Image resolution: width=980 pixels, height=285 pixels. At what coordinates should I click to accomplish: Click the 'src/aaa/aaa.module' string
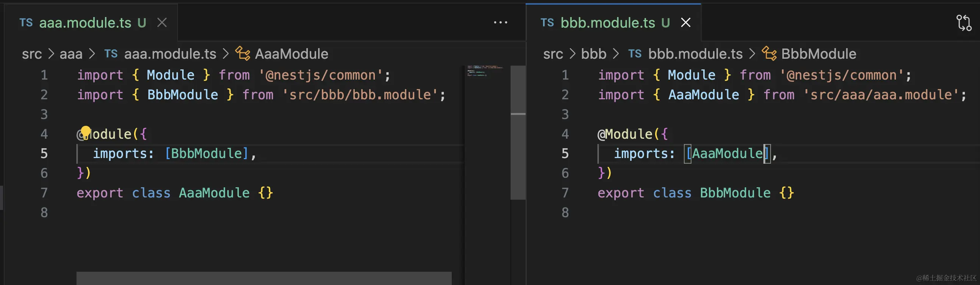[x=881, y=95]
